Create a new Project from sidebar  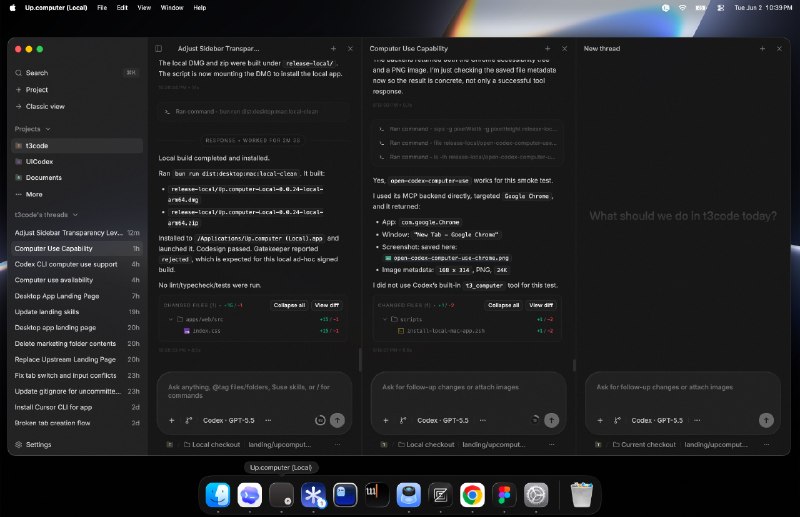tap(77, 90)
